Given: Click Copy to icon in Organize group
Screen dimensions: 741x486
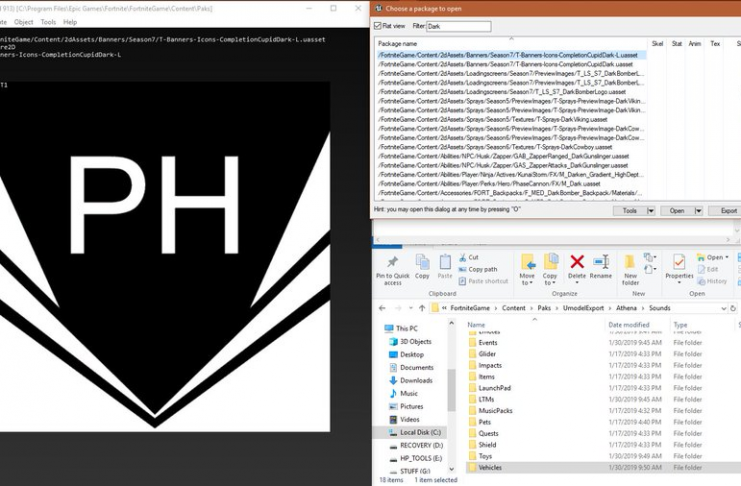Looking at the screenshot, I should click(x=550, y=262).
